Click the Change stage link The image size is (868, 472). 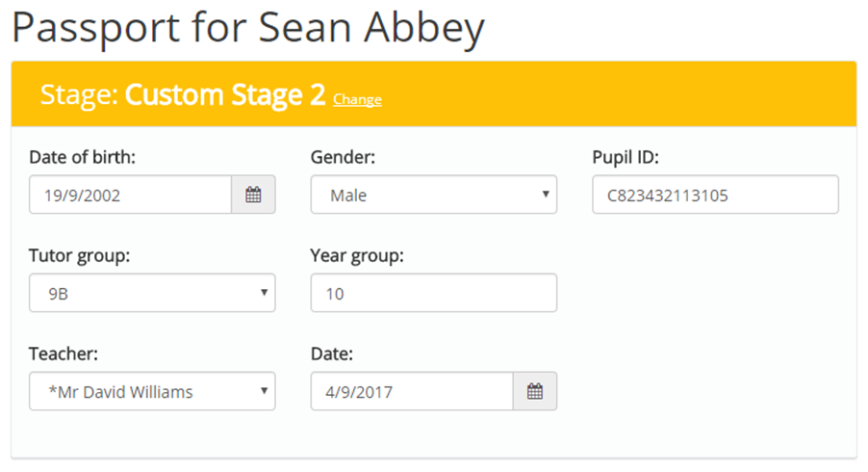pyautogui.click(x=357, y=99)
